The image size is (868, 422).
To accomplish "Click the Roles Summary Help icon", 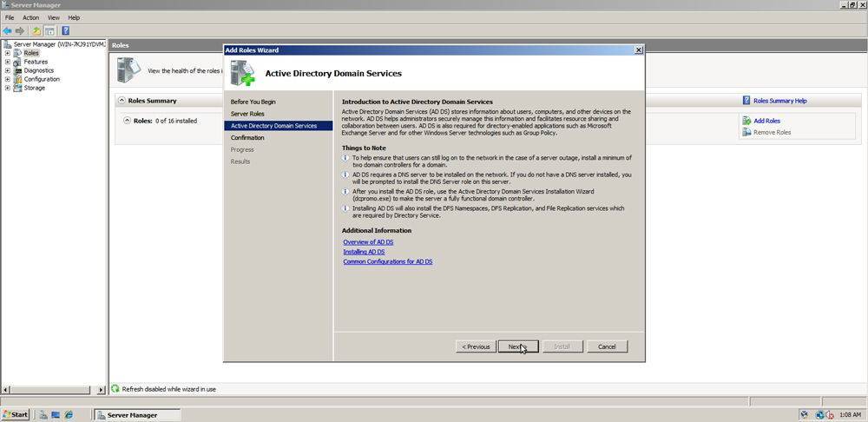I will point(746,101).
